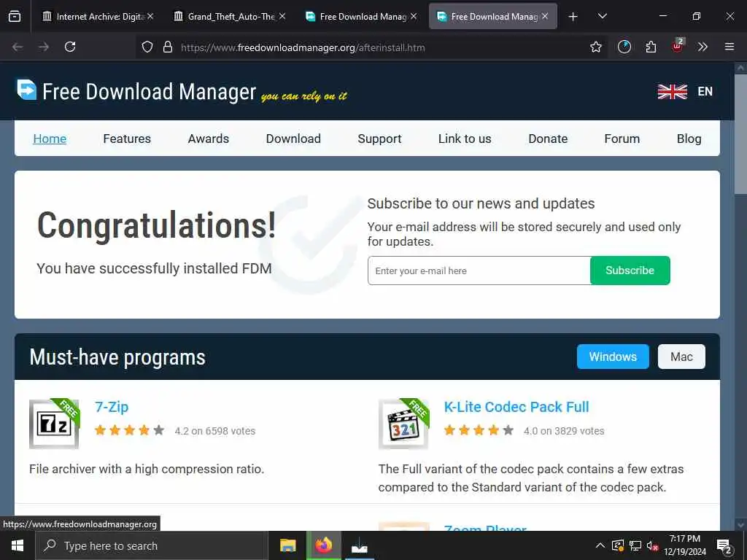Screen dimensions: 747x560
Task: Open the security tray icon with warning
Action: point(618,545)
